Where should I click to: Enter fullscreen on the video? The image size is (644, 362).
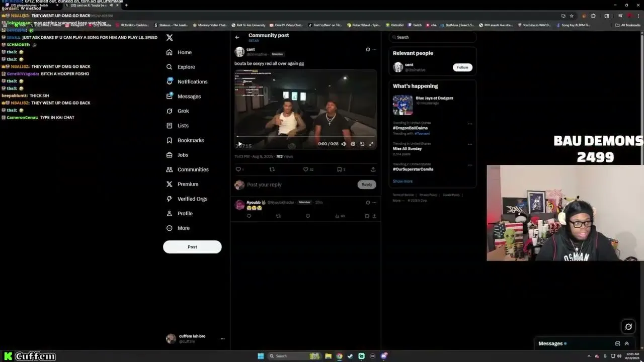pos(371,144)
